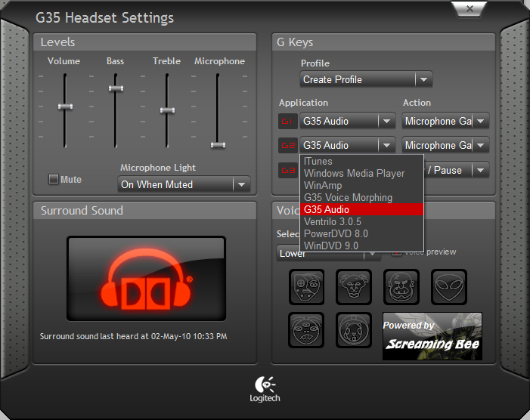Toggle Dolby headphone surround sound button

146,279
